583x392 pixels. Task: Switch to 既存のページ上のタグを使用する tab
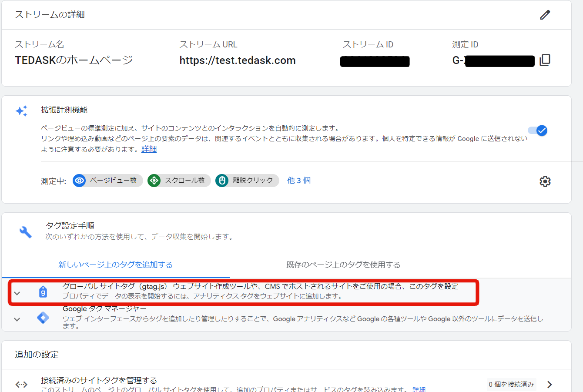343,265
